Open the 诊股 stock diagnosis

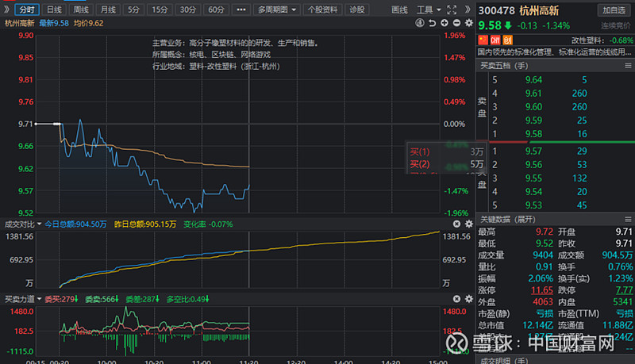point(356,10)
